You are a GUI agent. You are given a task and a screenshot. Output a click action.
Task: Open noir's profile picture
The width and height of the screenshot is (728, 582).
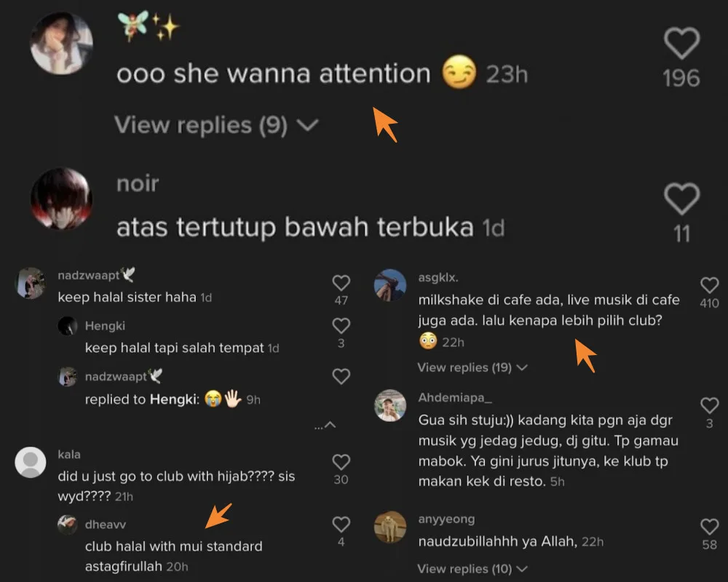click(x=61, y=199)
